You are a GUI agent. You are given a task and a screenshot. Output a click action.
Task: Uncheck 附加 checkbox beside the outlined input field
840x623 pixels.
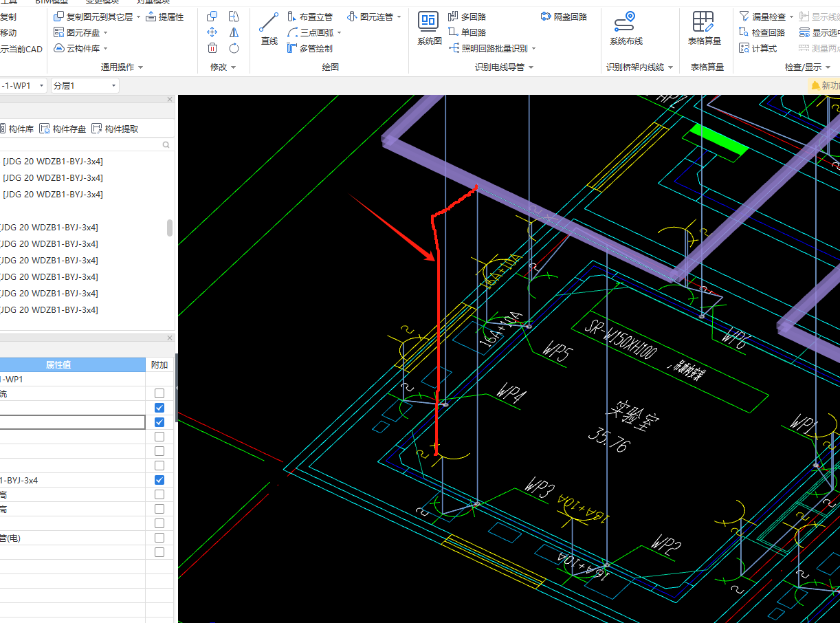pos(159,422)
